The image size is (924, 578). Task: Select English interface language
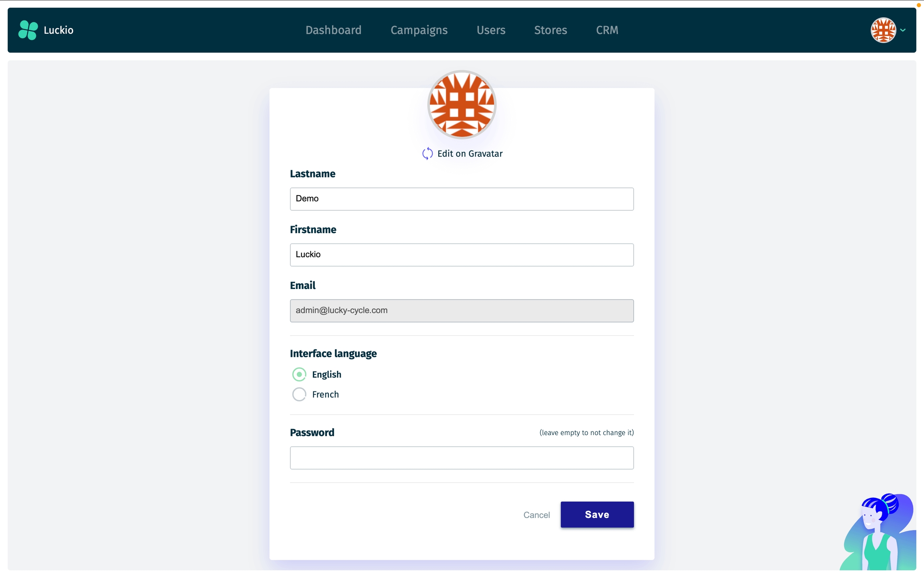point(299,374)
